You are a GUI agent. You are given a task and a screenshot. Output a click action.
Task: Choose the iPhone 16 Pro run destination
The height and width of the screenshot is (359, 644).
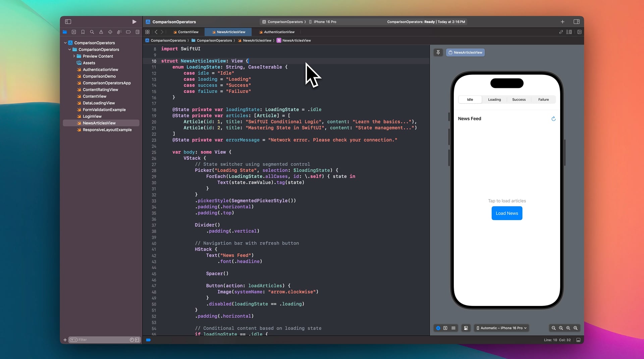(x=322, y=22)
